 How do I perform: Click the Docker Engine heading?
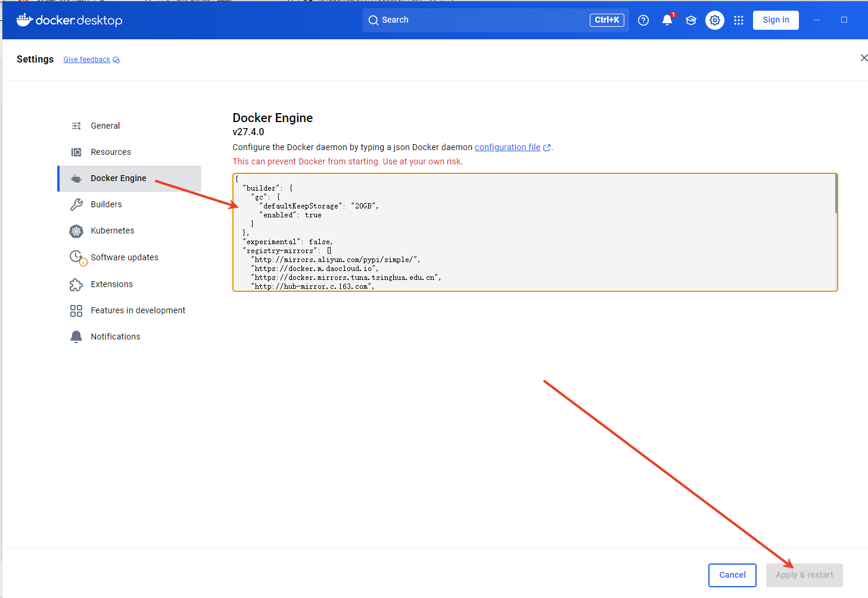click(x=273, y=118)
